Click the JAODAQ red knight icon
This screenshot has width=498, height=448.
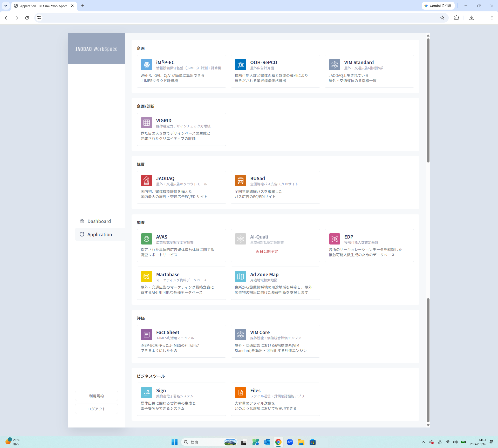pos(146,181)
